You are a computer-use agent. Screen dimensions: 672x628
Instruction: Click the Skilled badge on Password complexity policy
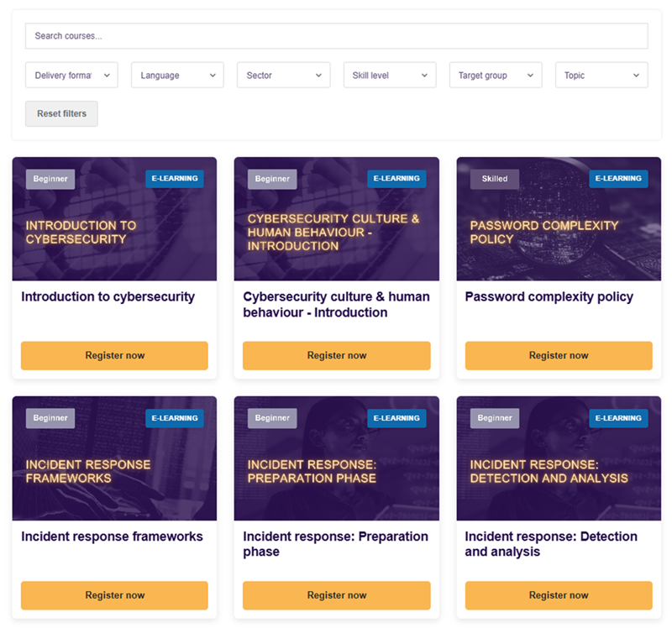pos(494,179)
